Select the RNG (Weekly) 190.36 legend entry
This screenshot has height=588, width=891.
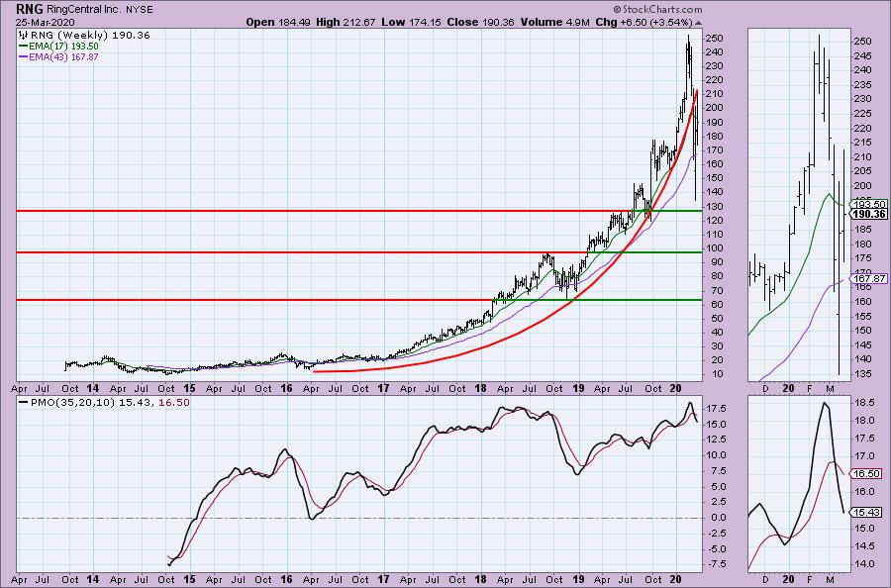pos(90,36)
